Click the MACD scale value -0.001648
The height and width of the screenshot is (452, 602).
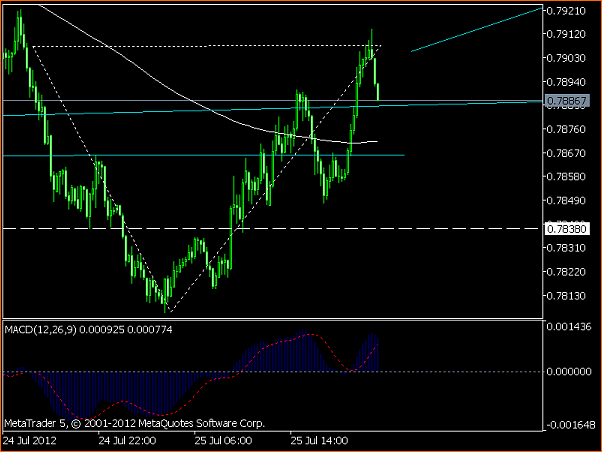coord(569,425)
